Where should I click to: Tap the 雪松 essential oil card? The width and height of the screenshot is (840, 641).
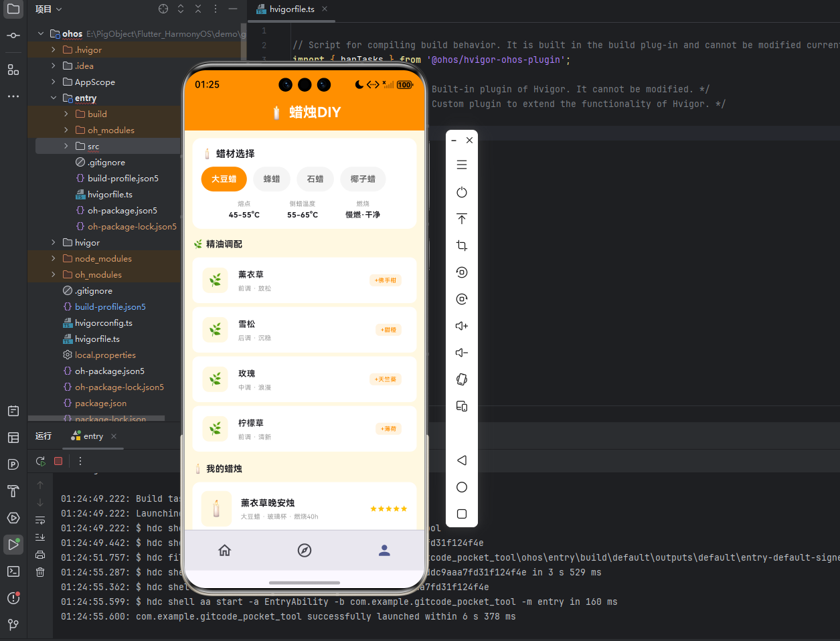click(x=305, y=330)
